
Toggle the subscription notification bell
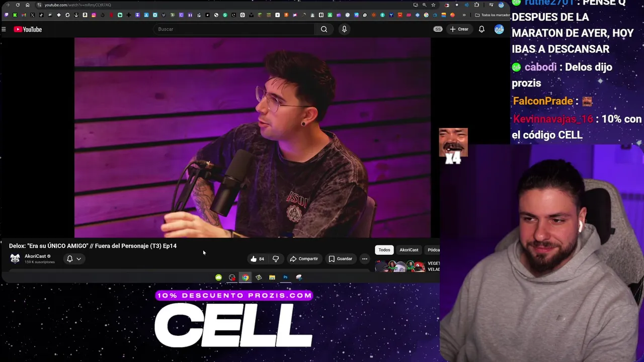click(x=70, y=258)
